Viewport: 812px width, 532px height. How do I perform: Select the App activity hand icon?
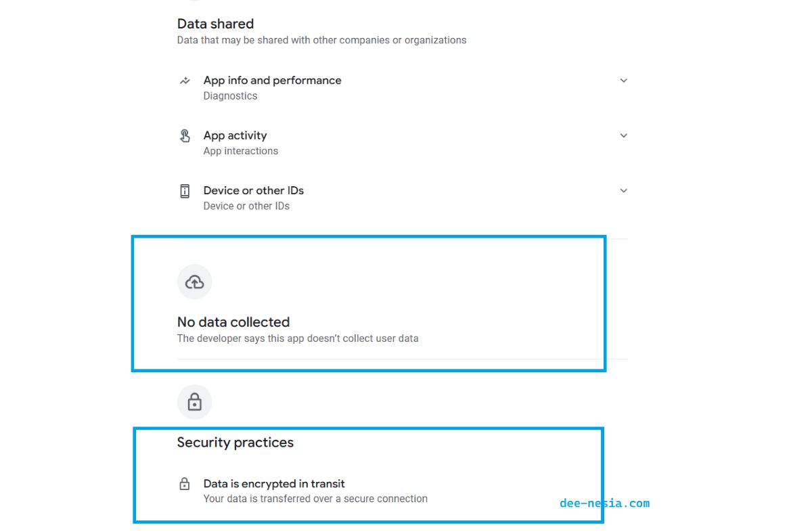pyautogui.click(x=184, y=135)
